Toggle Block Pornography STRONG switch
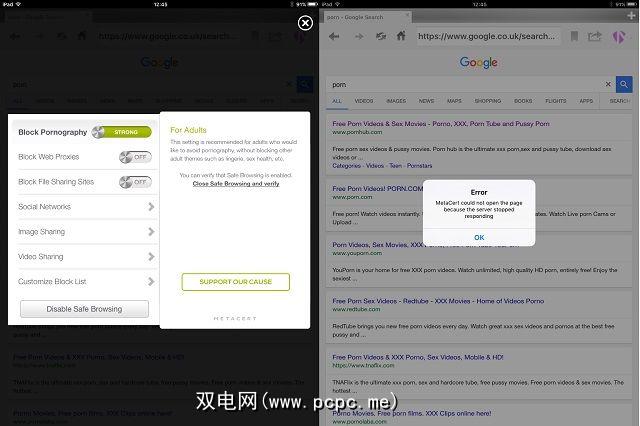The width and height of the screenshot is (640, 426). coord(122,132)
